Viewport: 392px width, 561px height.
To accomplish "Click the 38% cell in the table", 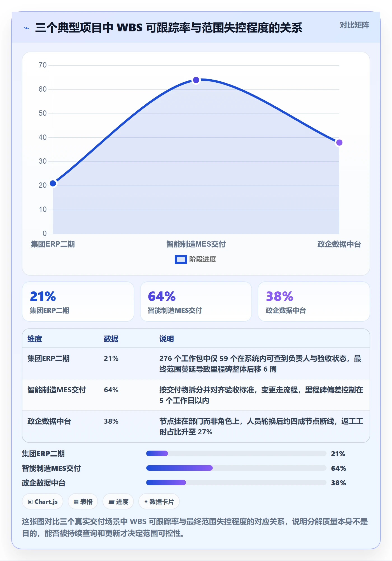I will pyautogui.click(x=111, y=421).
